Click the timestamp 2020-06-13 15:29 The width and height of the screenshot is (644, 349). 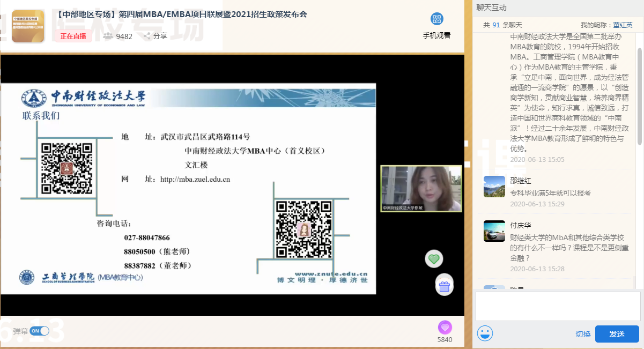[537, 204]
